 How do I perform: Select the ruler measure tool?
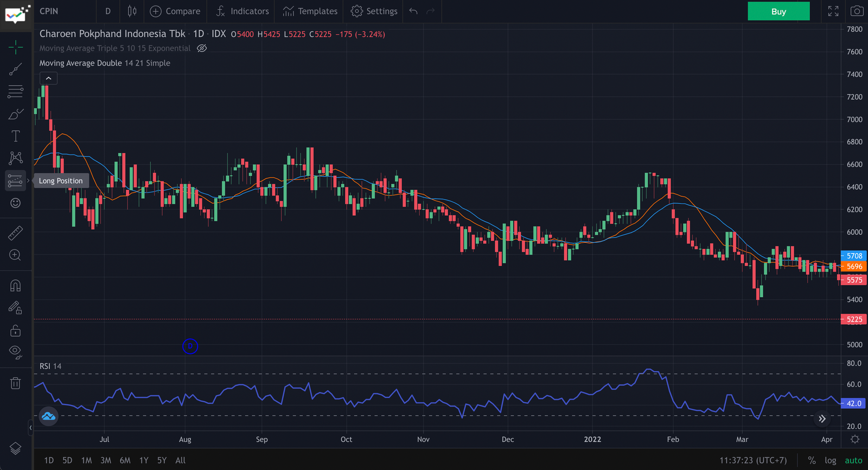click(16, 233)
